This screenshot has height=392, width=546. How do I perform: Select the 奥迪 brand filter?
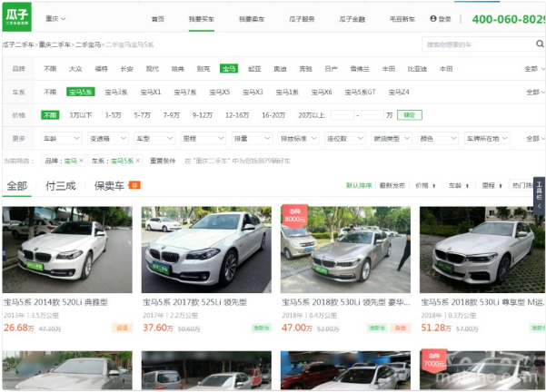(x=280, y=69)
